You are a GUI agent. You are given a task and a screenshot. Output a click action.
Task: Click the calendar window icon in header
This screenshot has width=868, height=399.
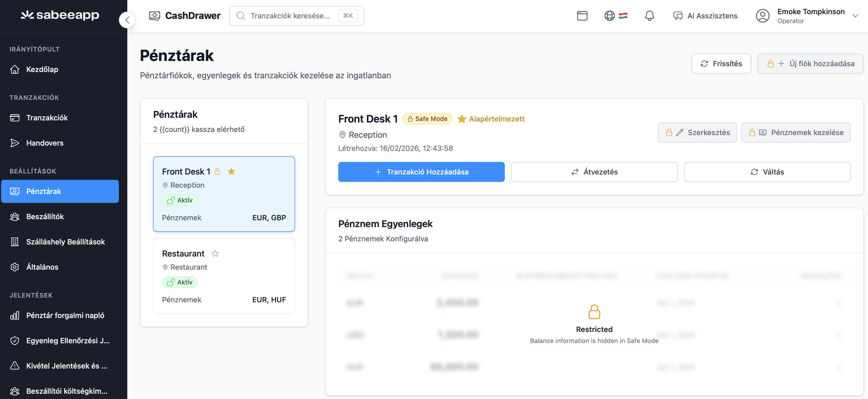pos(582,16)
